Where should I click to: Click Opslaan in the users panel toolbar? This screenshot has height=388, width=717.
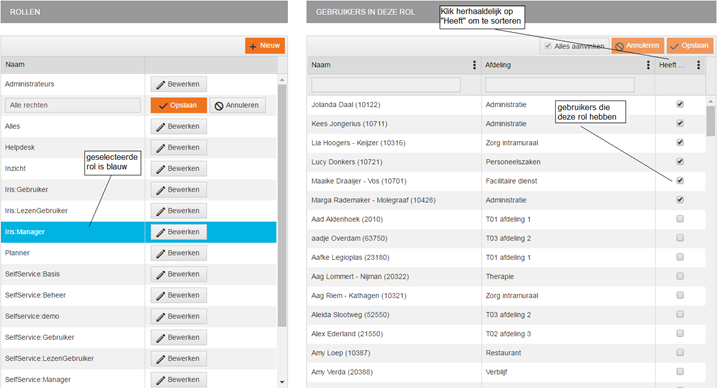pos(690,46)
